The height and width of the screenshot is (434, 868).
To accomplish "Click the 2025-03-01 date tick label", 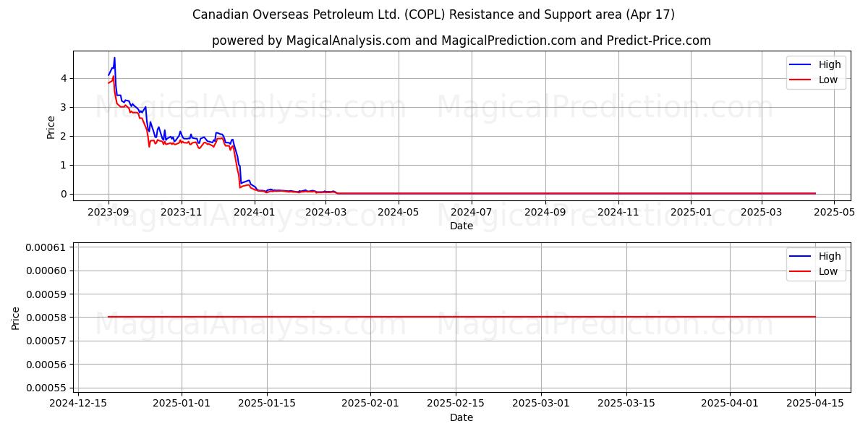I will click(x=541, y=403).
